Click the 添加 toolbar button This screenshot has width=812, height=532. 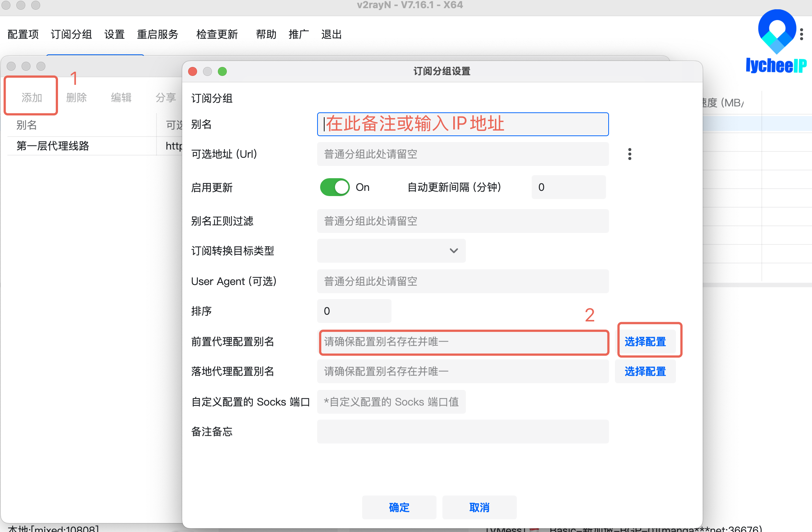pos(32,97)
